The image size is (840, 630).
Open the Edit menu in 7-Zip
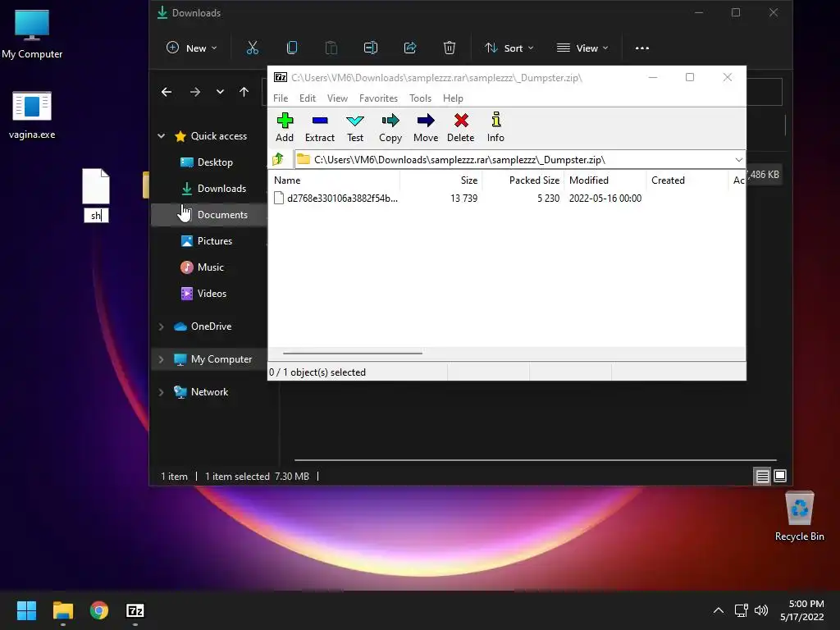[308, 98]
